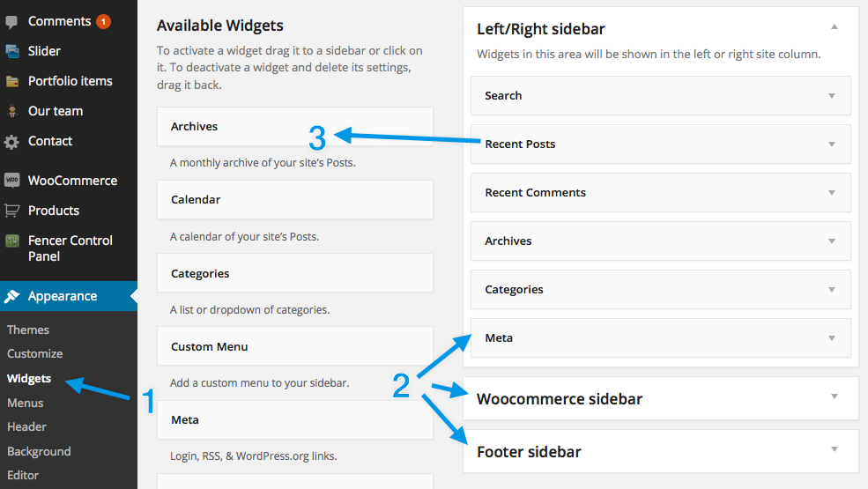This screenshot has width=868, height=489.
Task: Expand the Woocommerce sidebar panel
Action: [834, 396]
